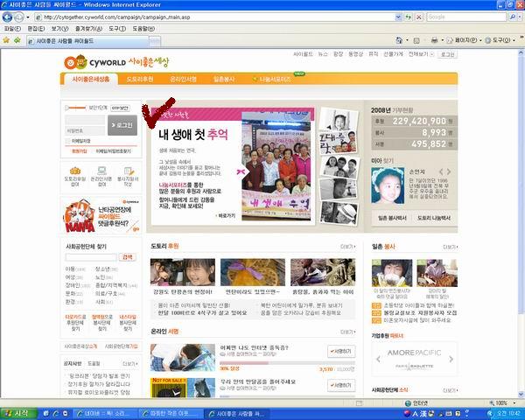This screenshot has height=420, width=525.
Task: Open the 즐겨찾기(A) menu
Action: tap(88, 29)
